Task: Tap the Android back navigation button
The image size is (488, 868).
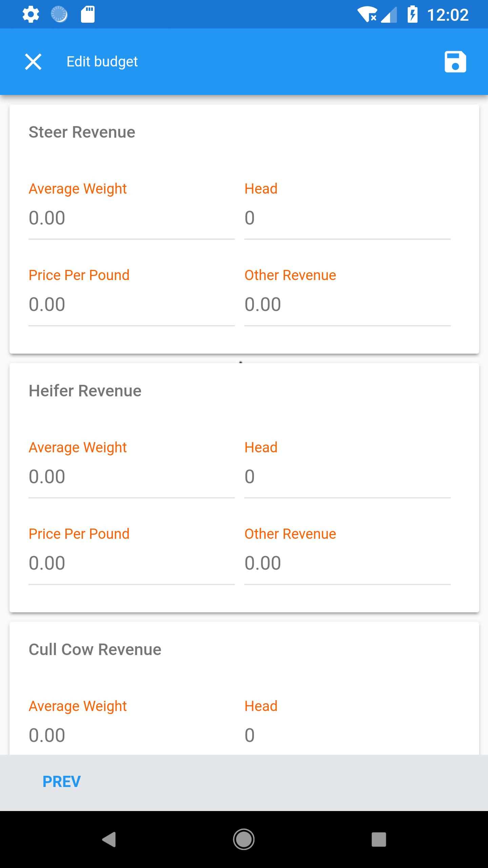Action: (109, 839)
